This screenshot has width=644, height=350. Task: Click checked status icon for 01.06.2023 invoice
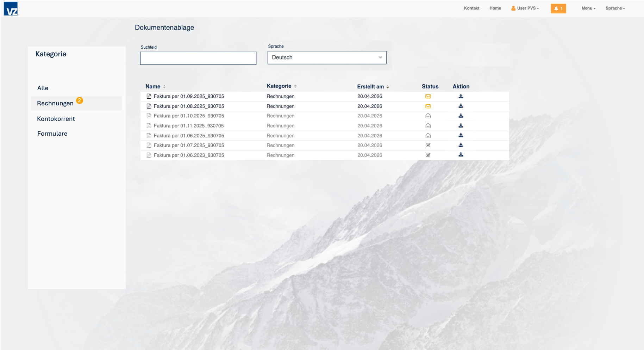[428, 155]
